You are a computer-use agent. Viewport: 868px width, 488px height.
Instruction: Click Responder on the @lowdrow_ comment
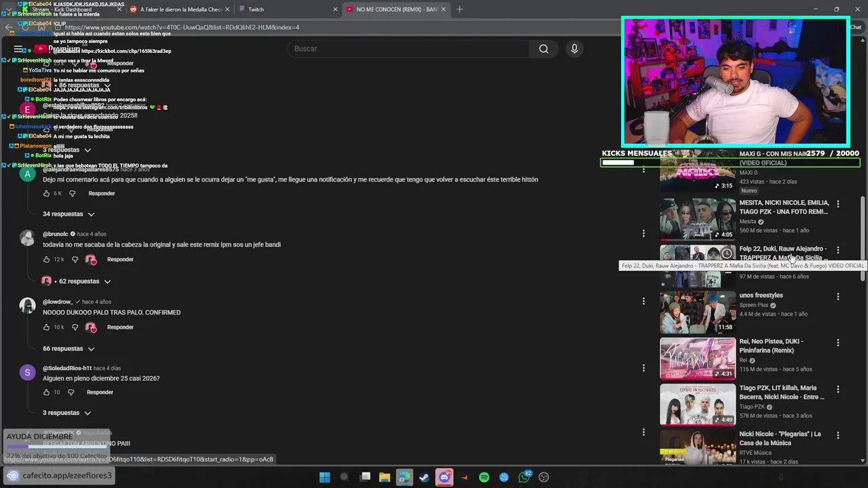click(x=120, y=327)
